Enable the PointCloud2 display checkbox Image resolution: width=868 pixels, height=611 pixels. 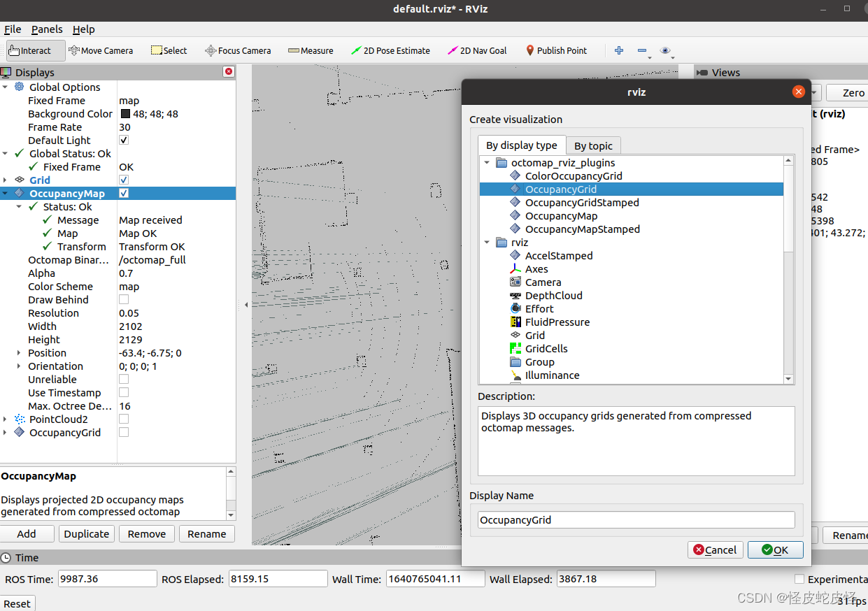pos(124,418)
